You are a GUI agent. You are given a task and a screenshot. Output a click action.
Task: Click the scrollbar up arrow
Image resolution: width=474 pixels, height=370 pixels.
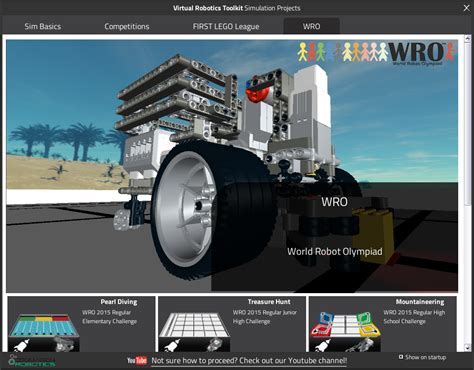467,39
